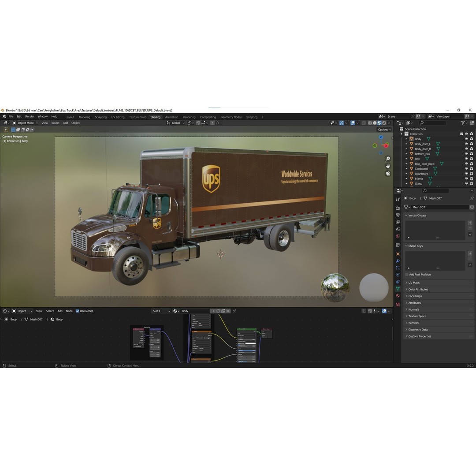Screen dimensions: 476x476
Task: Open the Tool properties tab icon
Action: 398,200
